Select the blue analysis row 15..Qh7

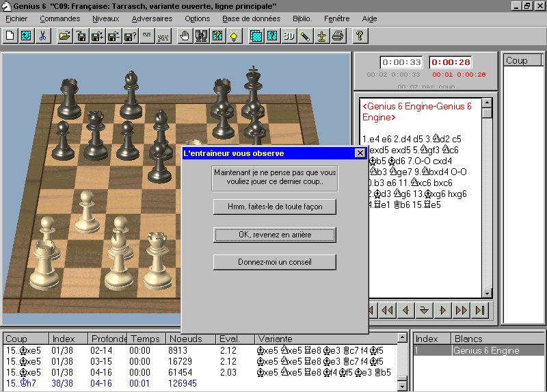(200, 383)
